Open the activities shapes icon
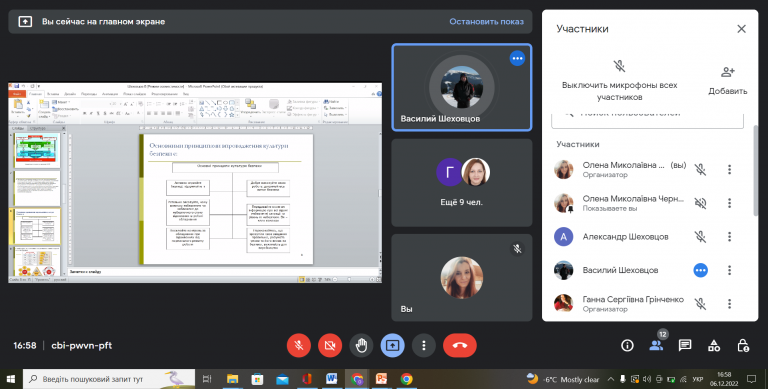This screenshot has height=389, width=768. click(x=714, y=345)
